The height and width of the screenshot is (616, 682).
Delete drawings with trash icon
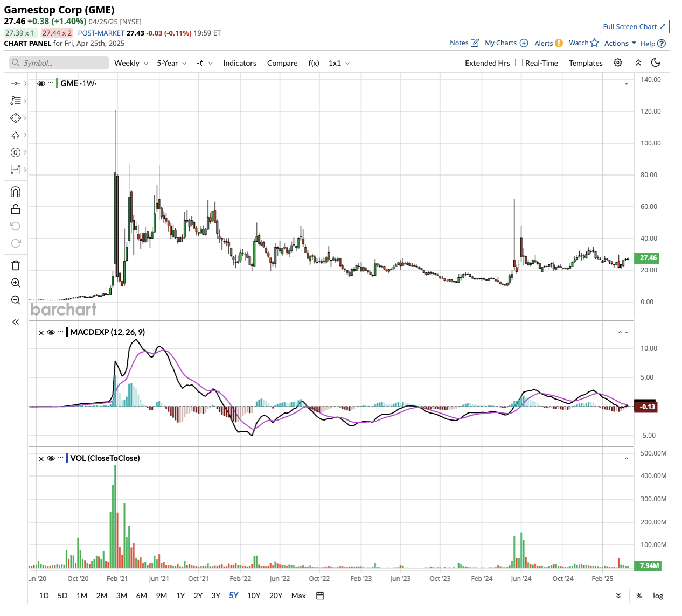(x=16, y=265)
